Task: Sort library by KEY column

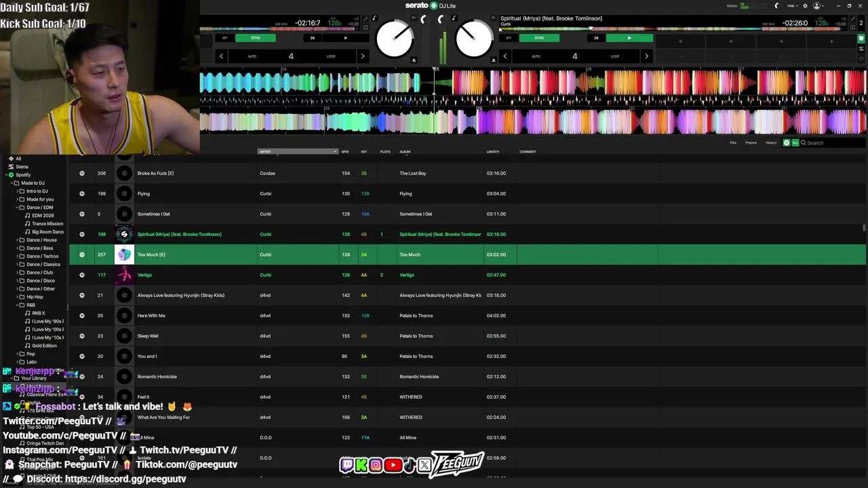Action: pyautogui.click(x=364, y=152)
